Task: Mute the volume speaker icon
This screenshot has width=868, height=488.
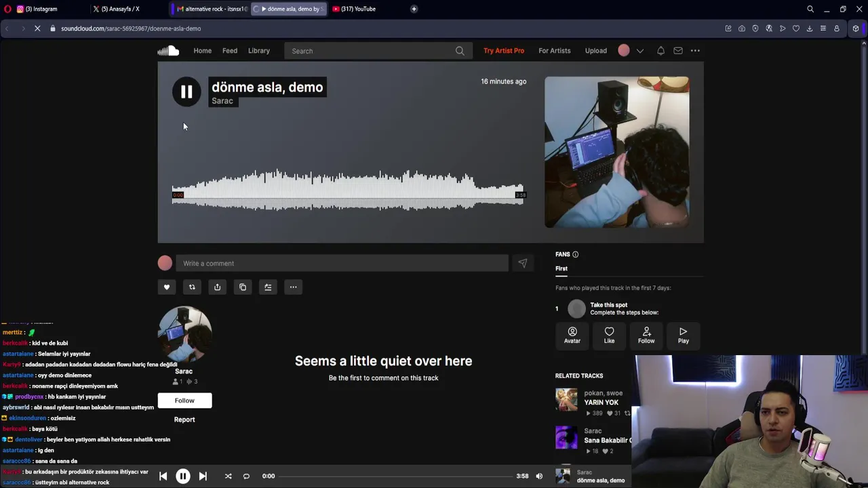Action: pos(539,476)
